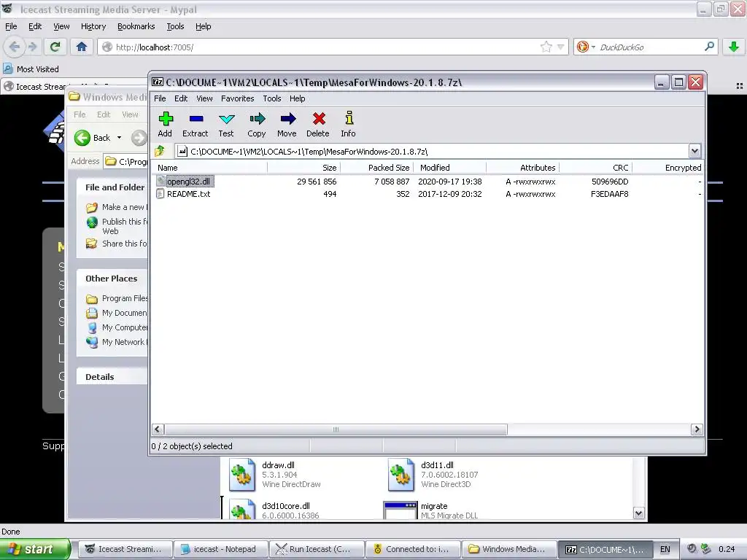Select the ddraw.dll file icon
This screenshot has width=747, height=560.
tap(242, 474)
